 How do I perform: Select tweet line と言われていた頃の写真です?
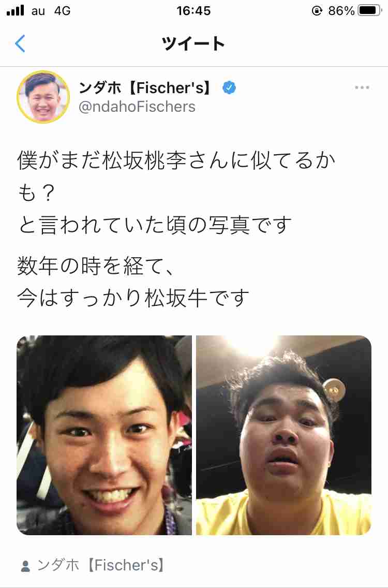coord(154,225)
